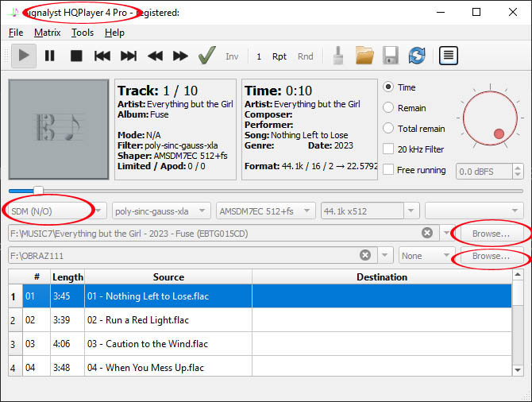Screen dimensions: 532x402
Task: Toggle the Inv phase inversion button
Action: 232,56
